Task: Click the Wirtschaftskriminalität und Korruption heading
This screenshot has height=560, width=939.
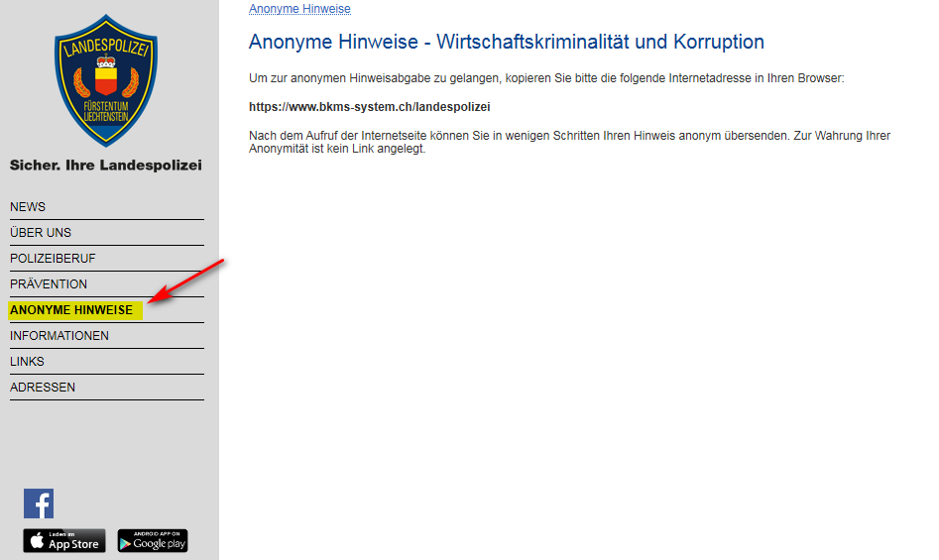Action: pos(506,42)
